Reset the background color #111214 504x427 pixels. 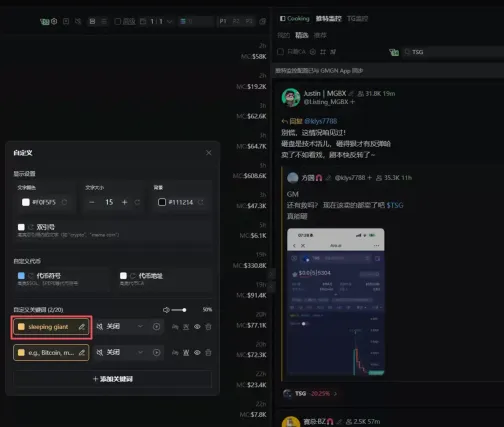pos(201,202)
